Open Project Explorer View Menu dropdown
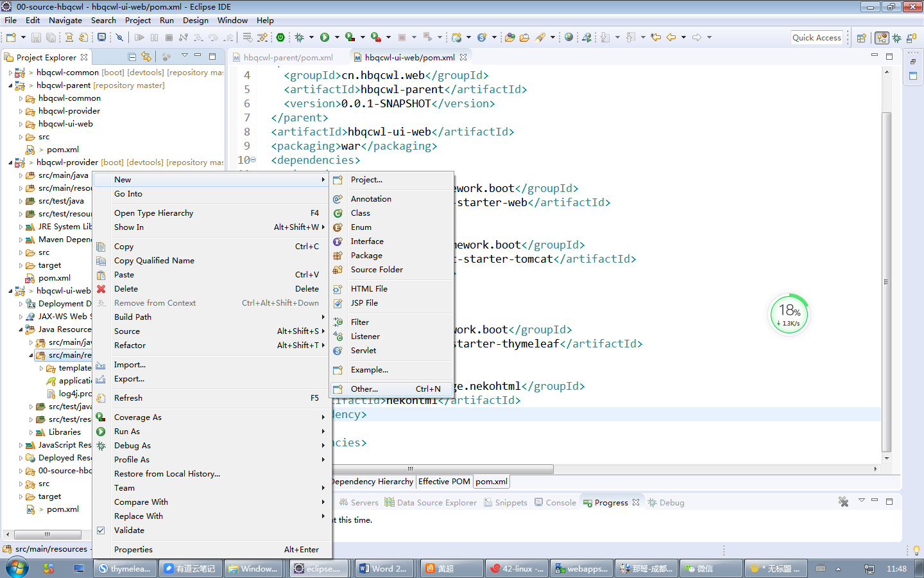 185,56
